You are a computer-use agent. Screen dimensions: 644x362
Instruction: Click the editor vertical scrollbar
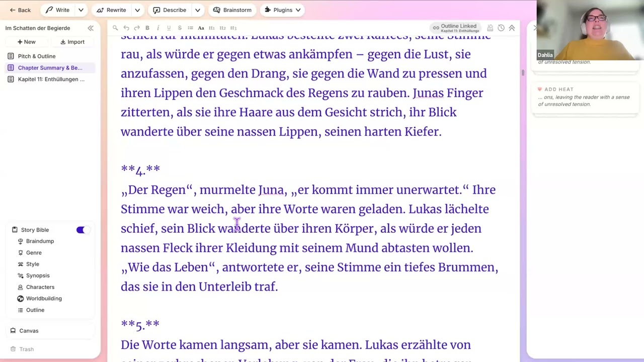[x=523, y=73]
